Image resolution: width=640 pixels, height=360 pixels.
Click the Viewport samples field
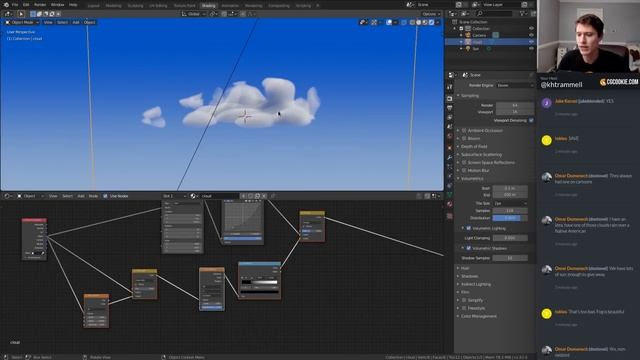(514, 112)
